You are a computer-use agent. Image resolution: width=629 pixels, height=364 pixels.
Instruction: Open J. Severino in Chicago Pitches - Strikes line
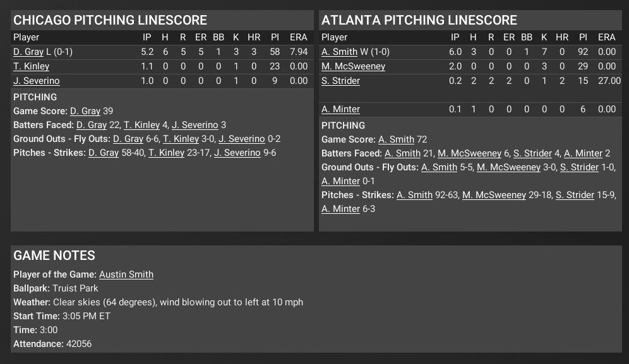click(237, 153)
